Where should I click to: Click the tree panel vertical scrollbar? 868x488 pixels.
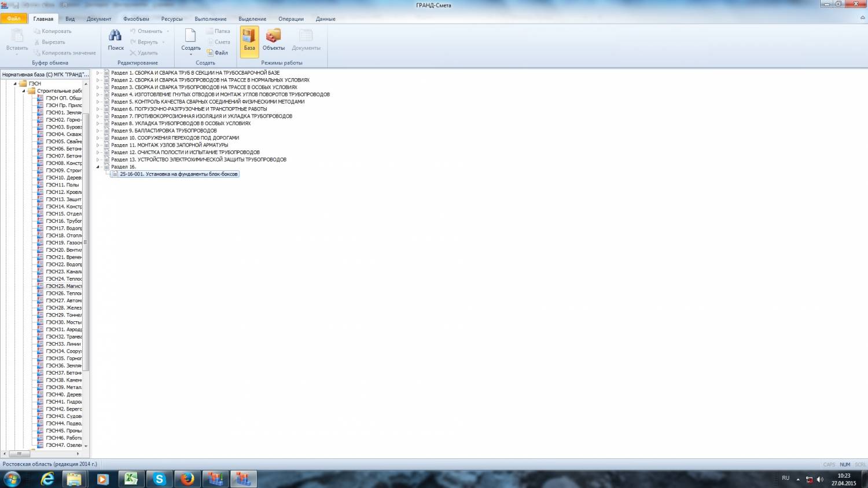click(x=86, y=242)
